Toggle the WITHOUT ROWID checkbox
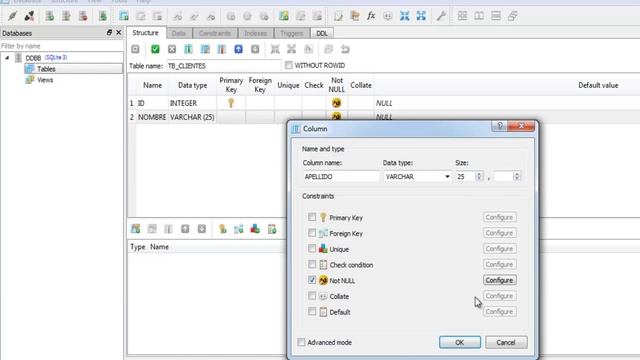Image resolution: width=640 pixels, height=360 pixels. pos(289,65)
